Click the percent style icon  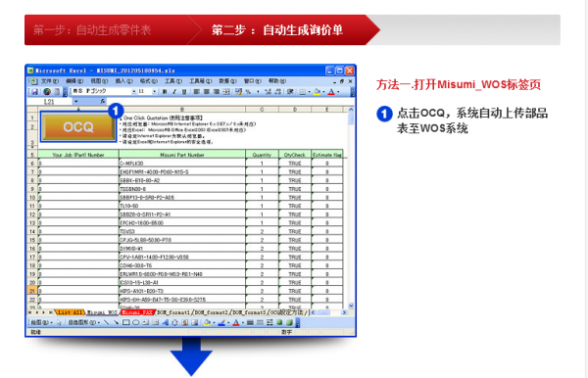[248, 91]
